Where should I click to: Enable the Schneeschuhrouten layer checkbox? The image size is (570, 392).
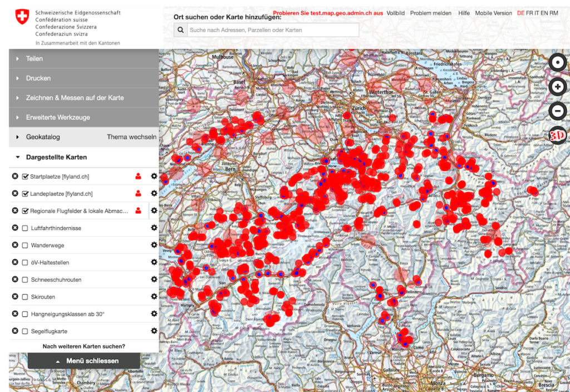(x=25, y=280)
